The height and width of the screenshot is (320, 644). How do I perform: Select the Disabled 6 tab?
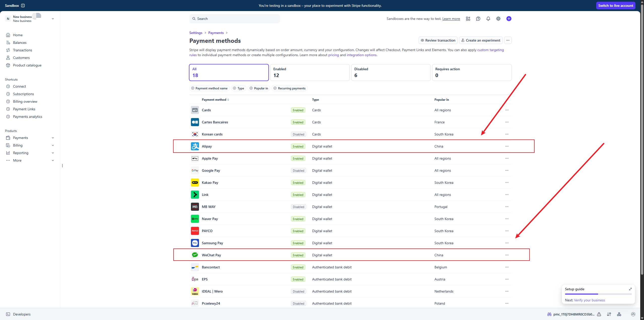click(390, 73)
